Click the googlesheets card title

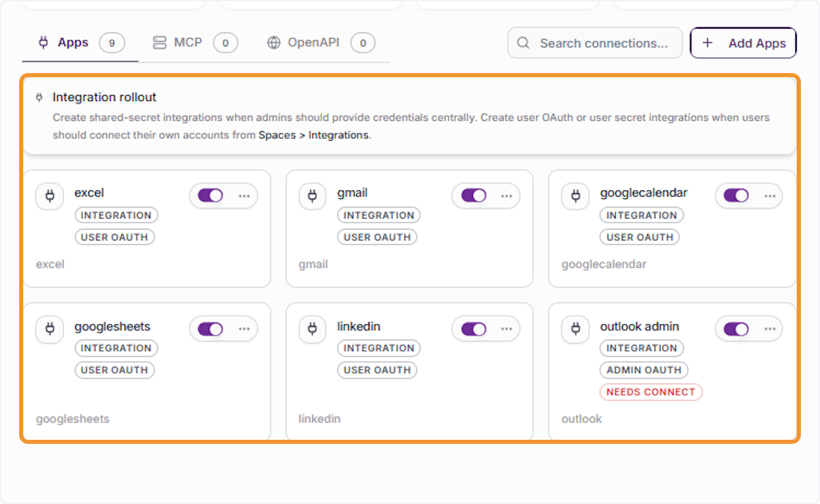click(112, 326)
